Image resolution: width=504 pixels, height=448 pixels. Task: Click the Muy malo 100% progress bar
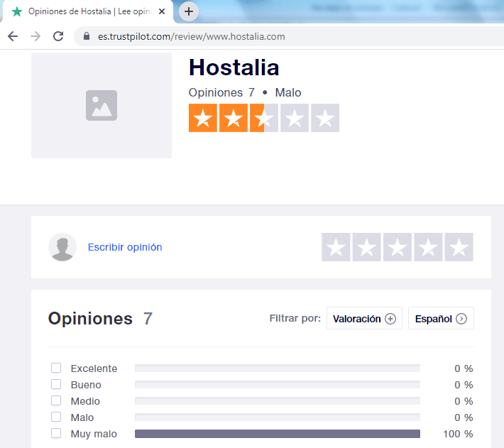click(277, 434)
